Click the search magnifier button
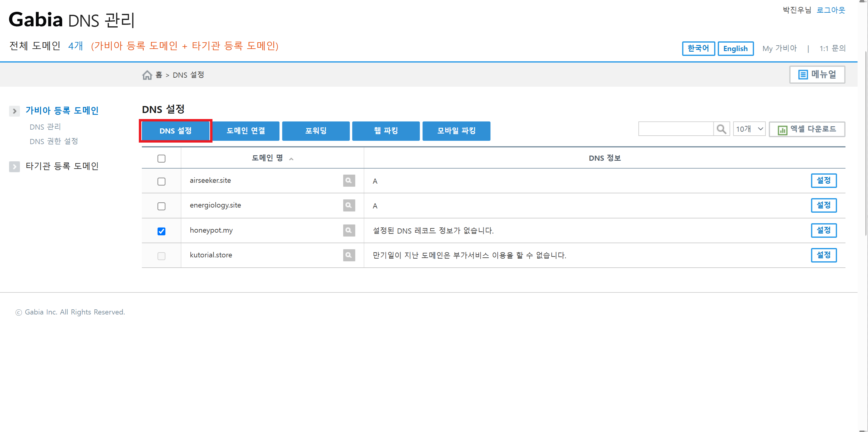 click(x=721, y=129)
